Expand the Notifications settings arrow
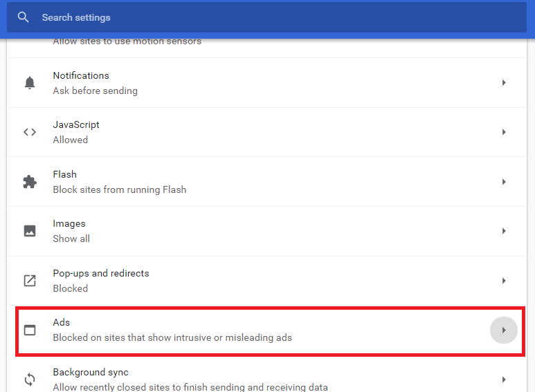 (x=504, y=83)
